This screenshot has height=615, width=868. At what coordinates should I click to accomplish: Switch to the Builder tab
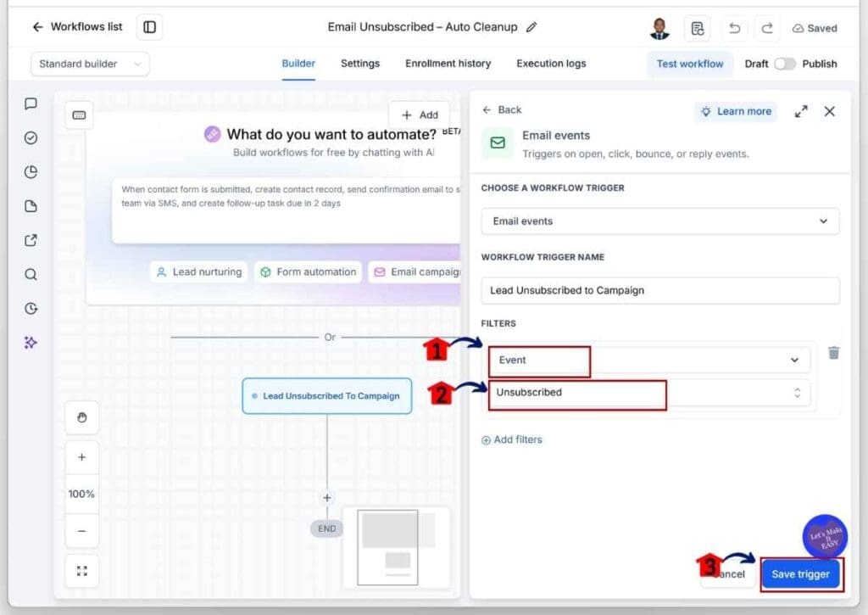coord(298,64)
